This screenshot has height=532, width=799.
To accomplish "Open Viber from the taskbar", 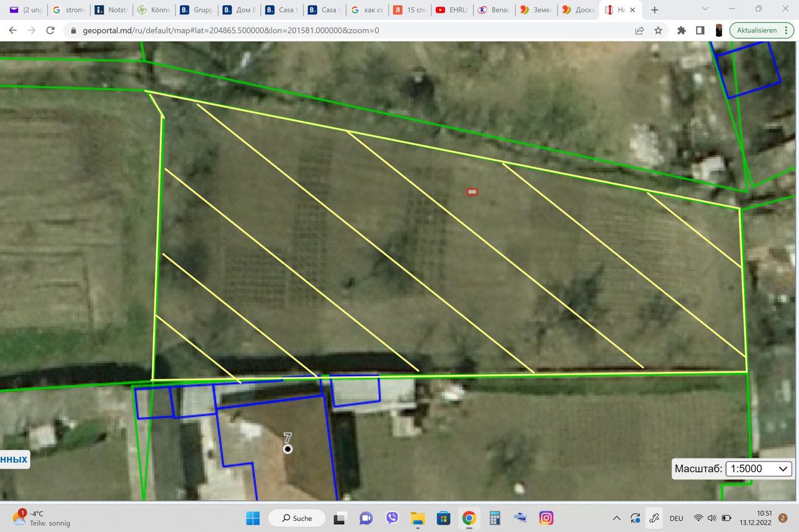I will click(x=392, y=518).
